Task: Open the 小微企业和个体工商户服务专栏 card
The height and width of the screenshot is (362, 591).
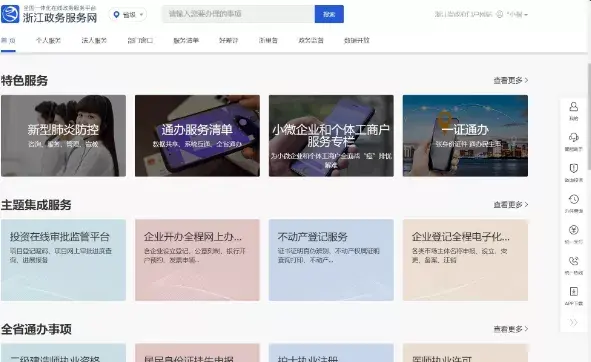Action: click(331, 136)
